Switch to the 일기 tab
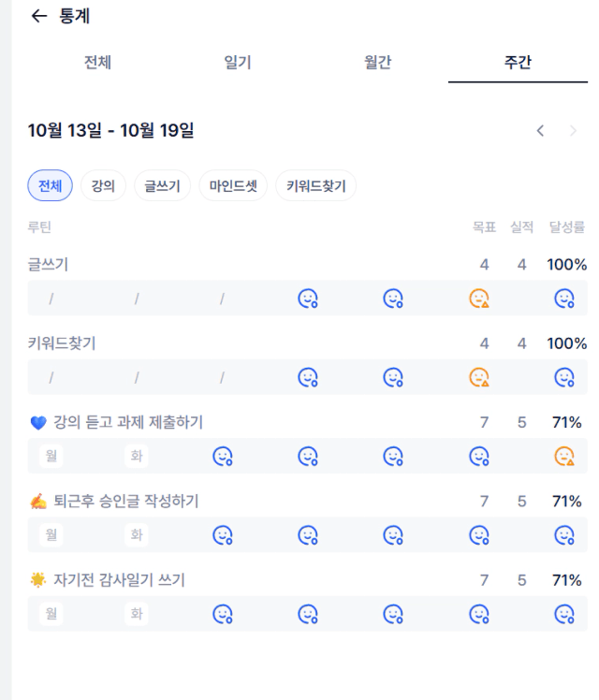Image resolution: width=599 pixels, height=700 pixels. 238,63
